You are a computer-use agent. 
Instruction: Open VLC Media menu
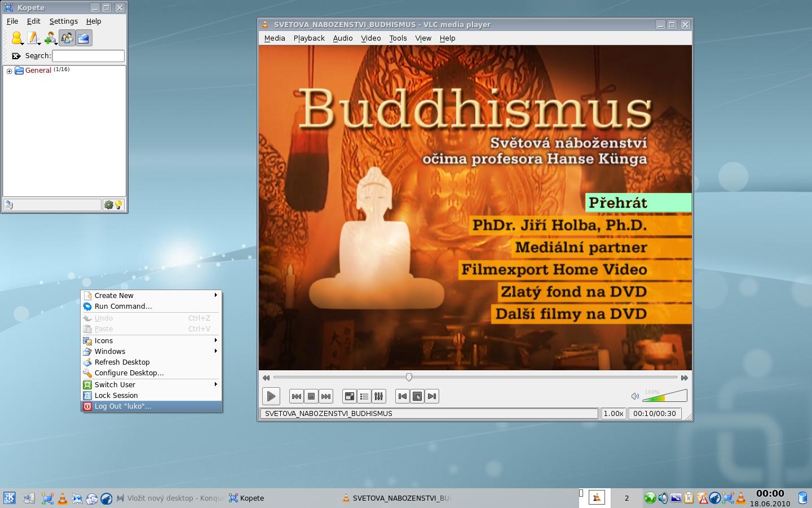[275, 38]
